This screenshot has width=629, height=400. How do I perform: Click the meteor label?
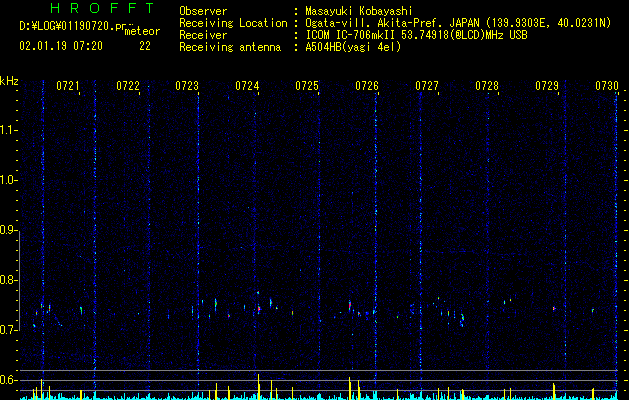click(142, 31)
